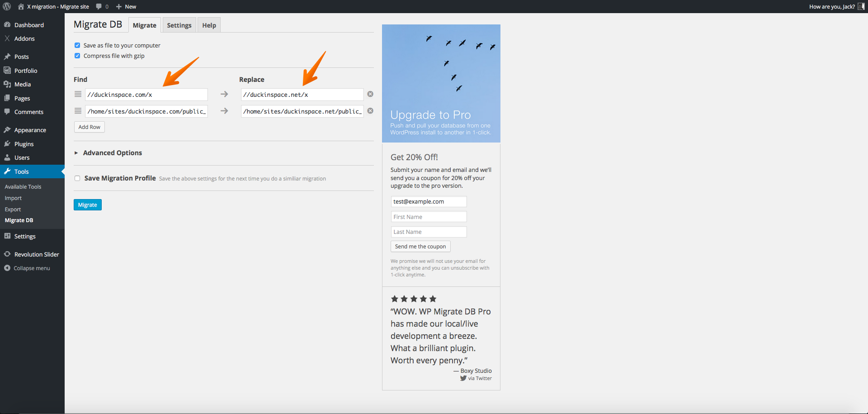Expand the Advanced Options section
This screenshot has width=868, height=414.
pos(108,153)
